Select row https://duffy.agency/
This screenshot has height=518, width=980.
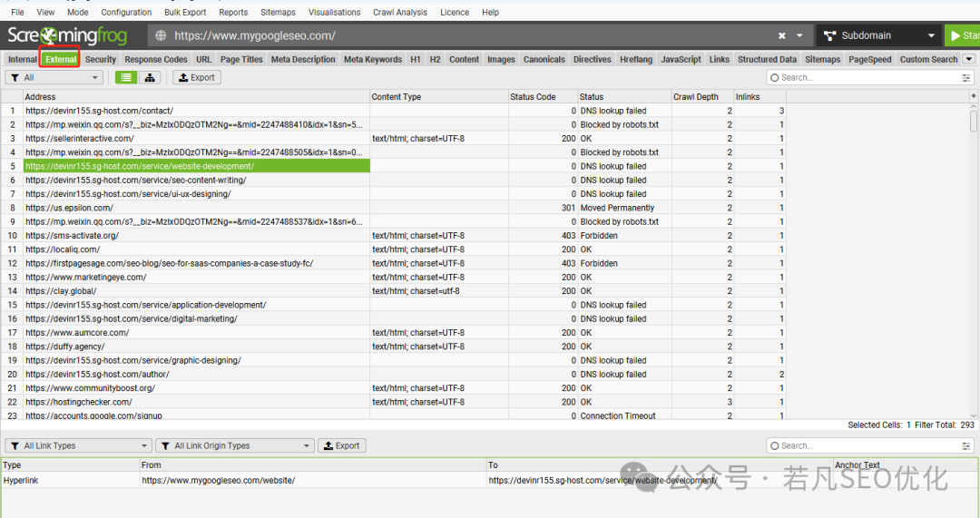pyautogui.click(x=393, y=347)
